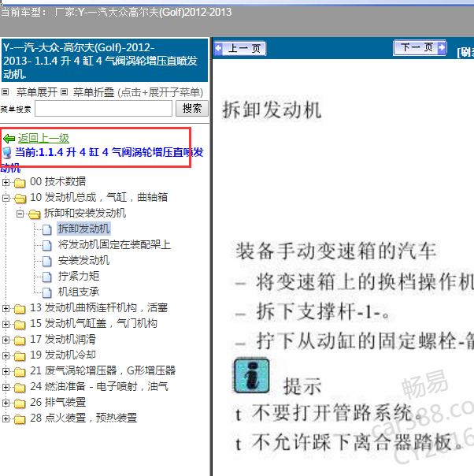Click folder icon of 17 发动机润滑

(20, 340)
